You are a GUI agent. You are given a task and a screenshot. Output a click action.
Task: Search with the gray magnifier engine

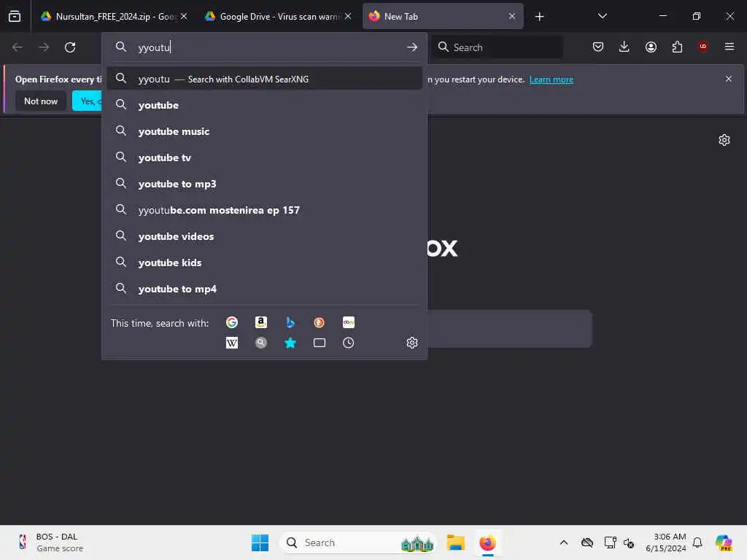(x=261, y=343)
